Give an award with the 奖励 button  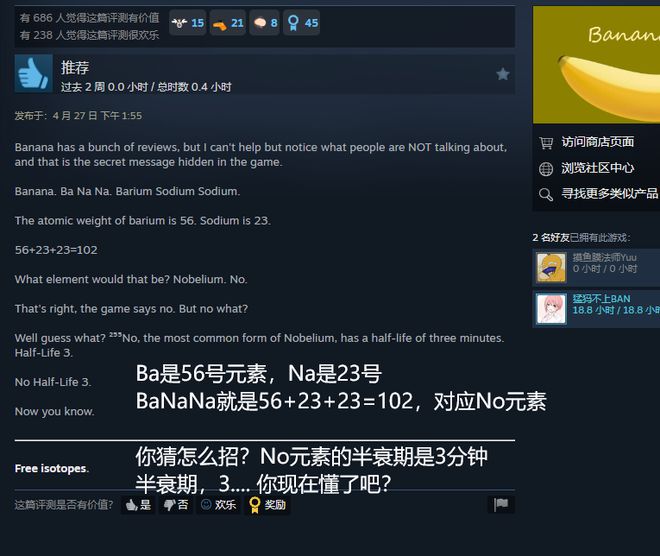point(267,505)
